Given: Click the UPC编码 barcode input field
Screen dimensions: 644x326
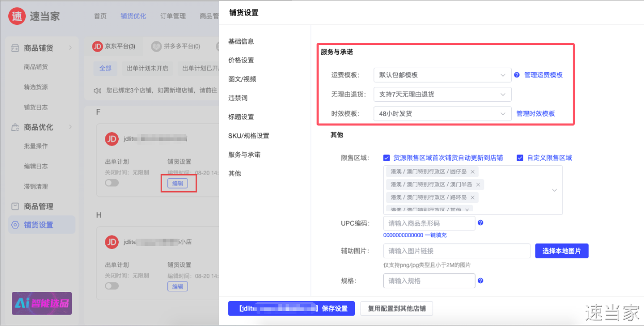Looking at the screenshot, I should 429,223.
